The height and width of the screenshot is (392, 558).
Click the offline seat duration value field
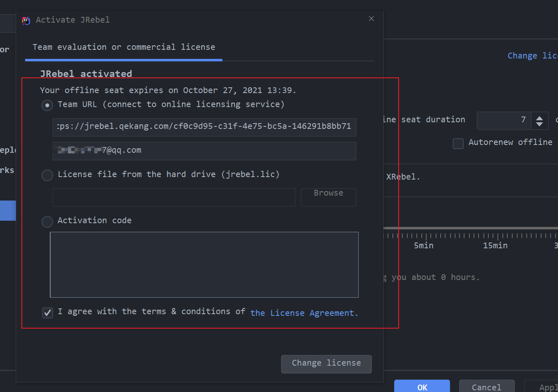click(x=504, y=121)
